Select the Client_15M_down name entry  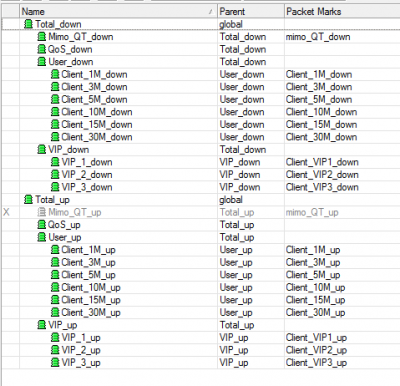click(x=97, y=125)
